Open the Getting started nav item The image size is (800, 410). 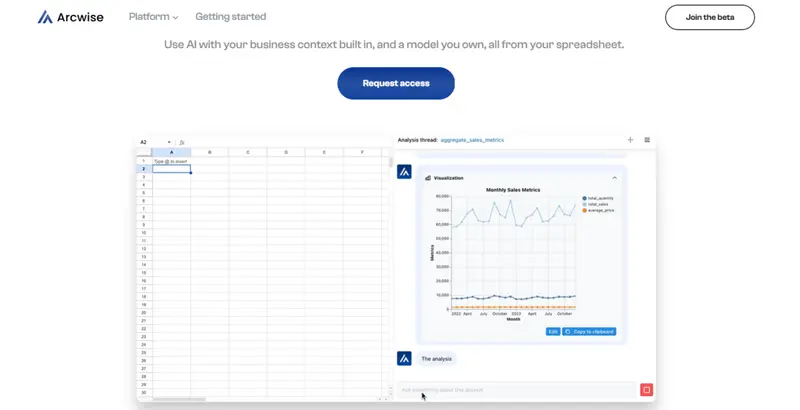pyautogui.click(x=231, y=17)
